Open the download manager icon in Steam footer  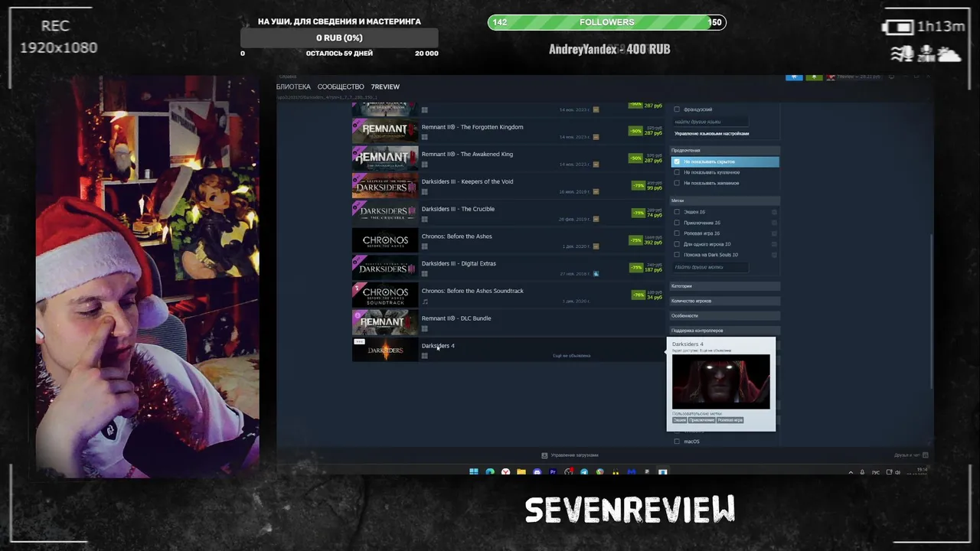[x=544, y=455]
